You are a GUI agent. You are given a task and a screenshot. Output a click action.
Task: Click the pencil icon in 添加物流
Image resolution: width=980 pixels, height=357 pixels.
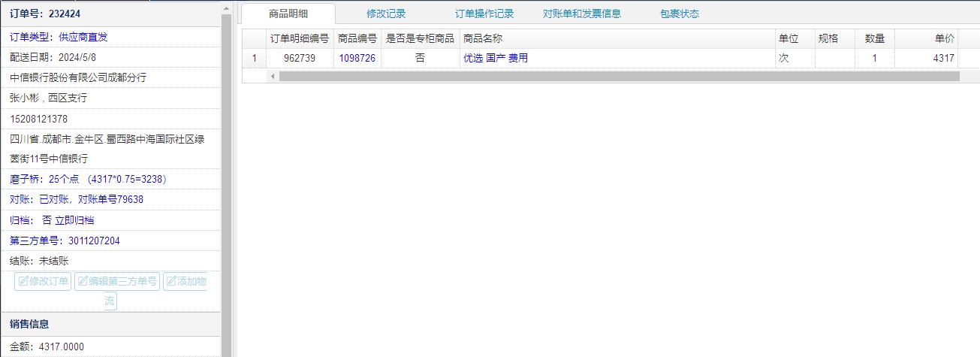(x=172, y=282)
